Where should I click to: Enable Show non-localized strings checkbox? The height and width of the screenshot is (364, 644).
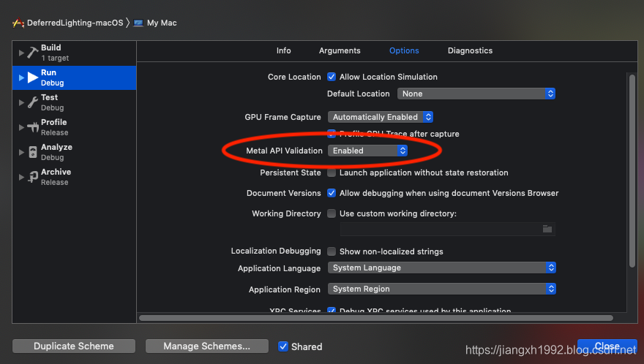point(332,251)
